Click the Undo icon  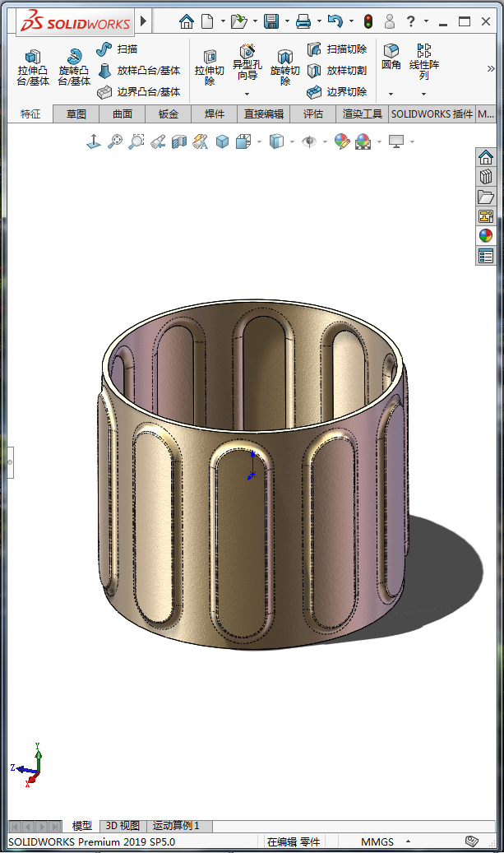[335, 21]
